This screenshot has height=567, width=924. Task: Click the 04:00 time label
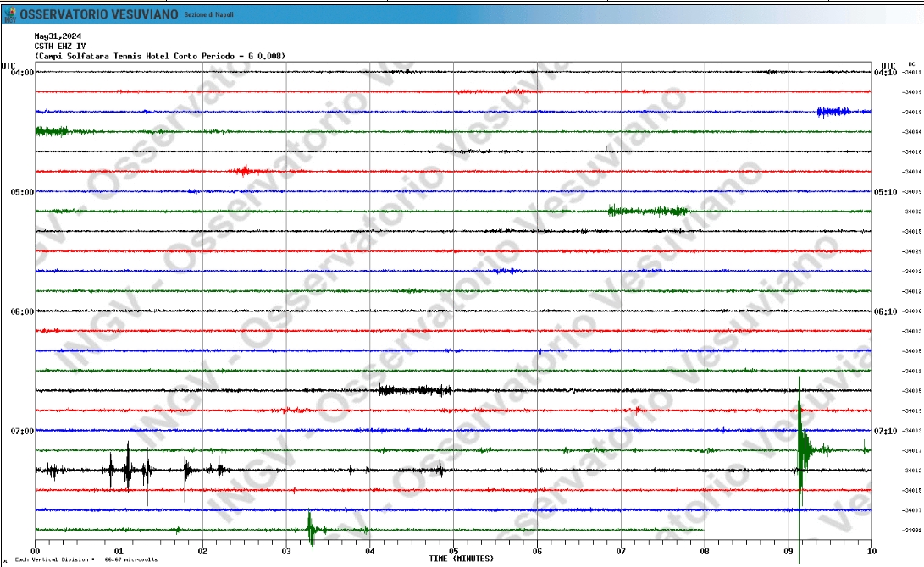coord(22,73)
